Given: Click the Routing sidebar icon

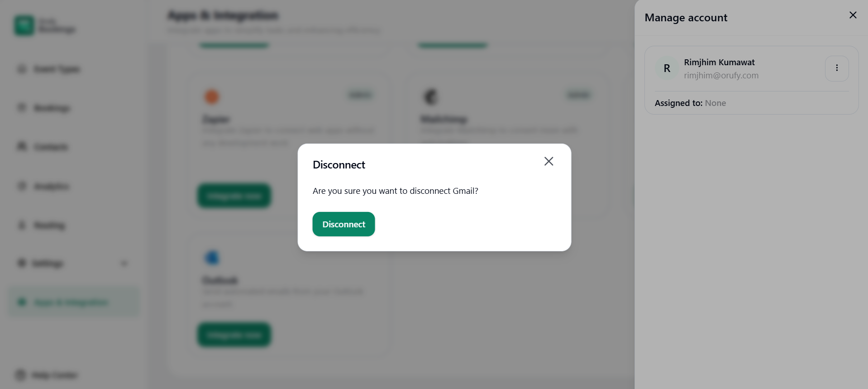Looking at the screenshot, I should [x=22, y=225].
